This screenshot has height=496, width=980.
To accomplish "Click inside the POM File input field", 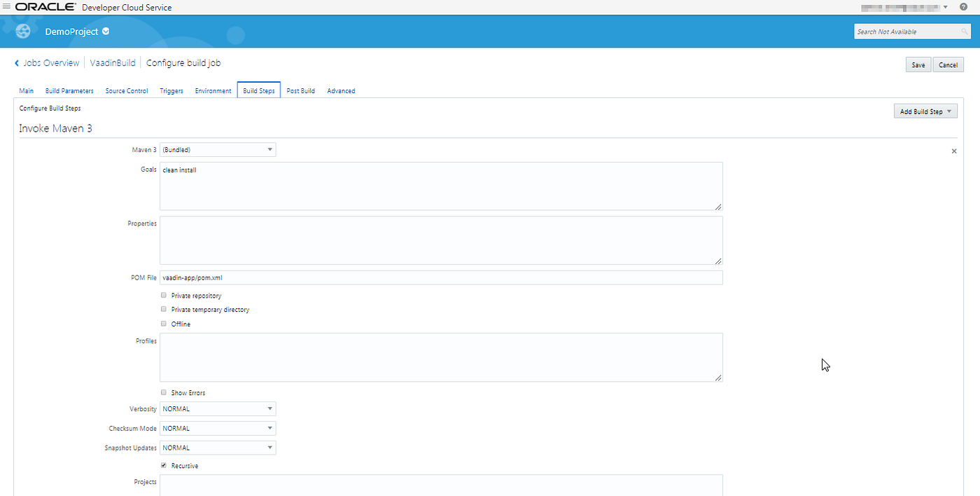I will [420, 277].
